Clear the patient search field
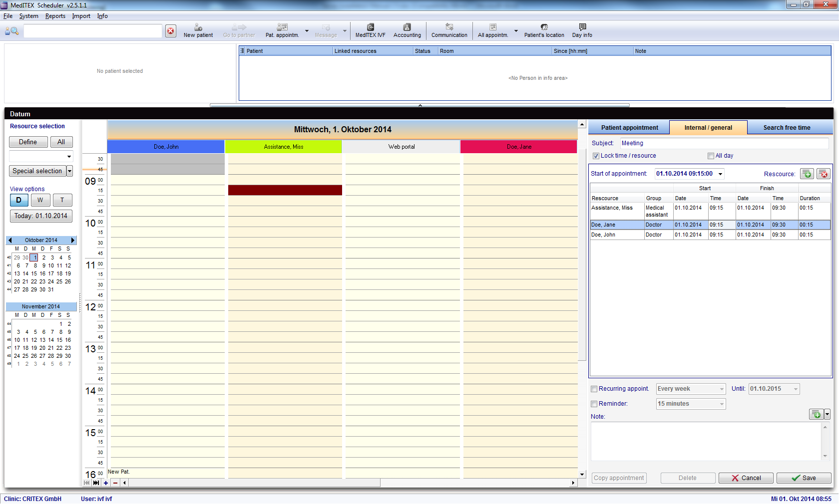The height and width of the screenshot is (504, 839). [171, 31]
